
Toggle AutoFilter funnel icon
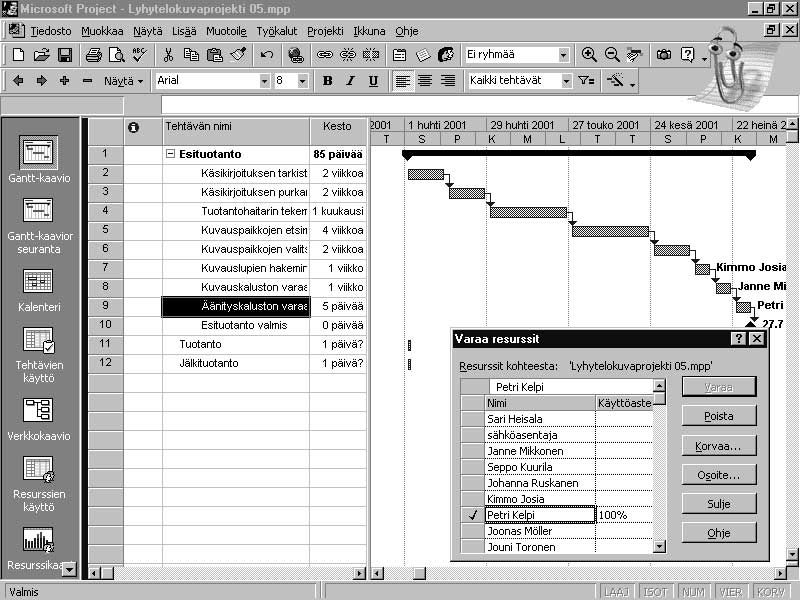(586, 81)
